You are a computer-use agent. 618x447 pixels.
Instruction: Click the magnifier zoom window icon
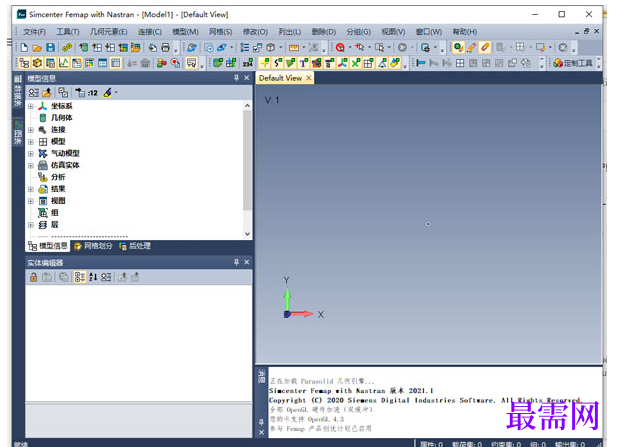(209, 48)
